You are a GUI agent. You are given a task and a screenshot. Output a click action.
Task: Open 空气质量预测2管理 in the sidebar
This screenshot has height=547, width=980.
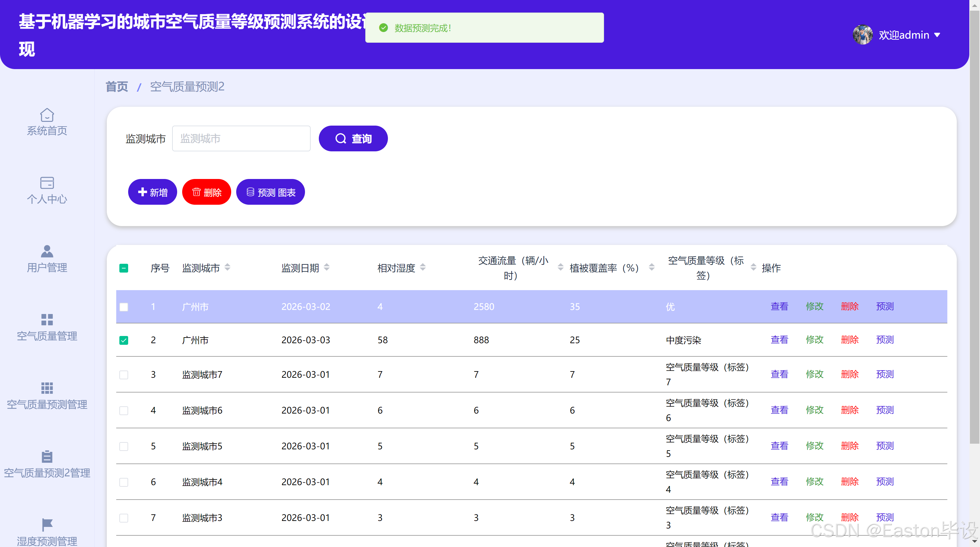pos(47,473)
